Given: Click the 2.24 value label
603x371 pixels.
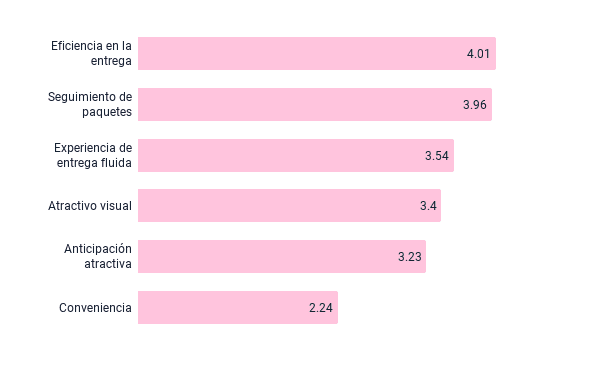Looking at the screenshot, I should tap(321, 308).
